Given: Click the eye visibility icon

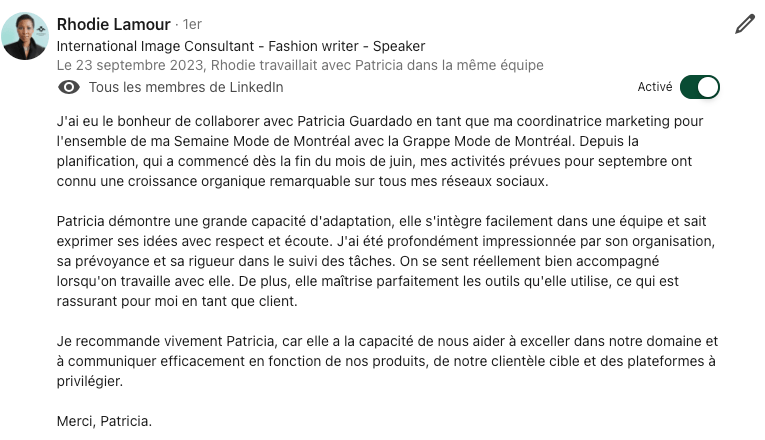Looking at the screenshot, I should tap(69, 87).
